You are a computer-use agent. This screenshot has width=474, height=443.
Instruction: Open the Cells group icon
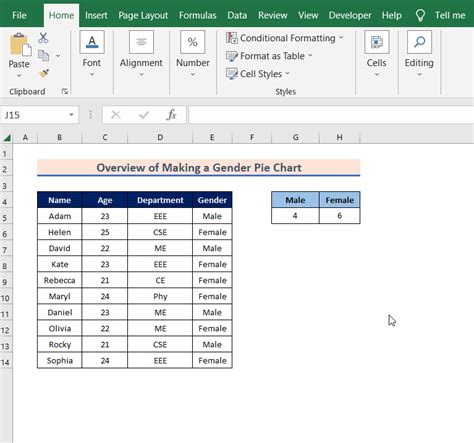click(x=377, y=42)
